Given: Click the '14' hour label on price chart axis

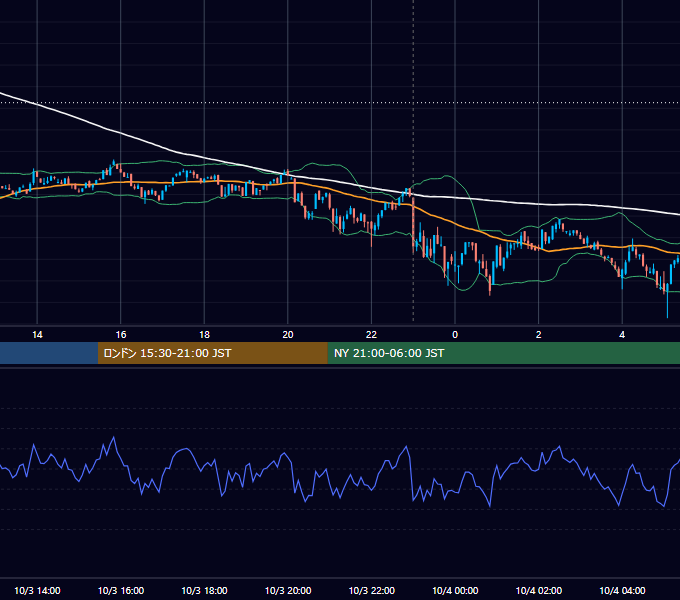Looking at the screenshot, I should pos(37,335).
